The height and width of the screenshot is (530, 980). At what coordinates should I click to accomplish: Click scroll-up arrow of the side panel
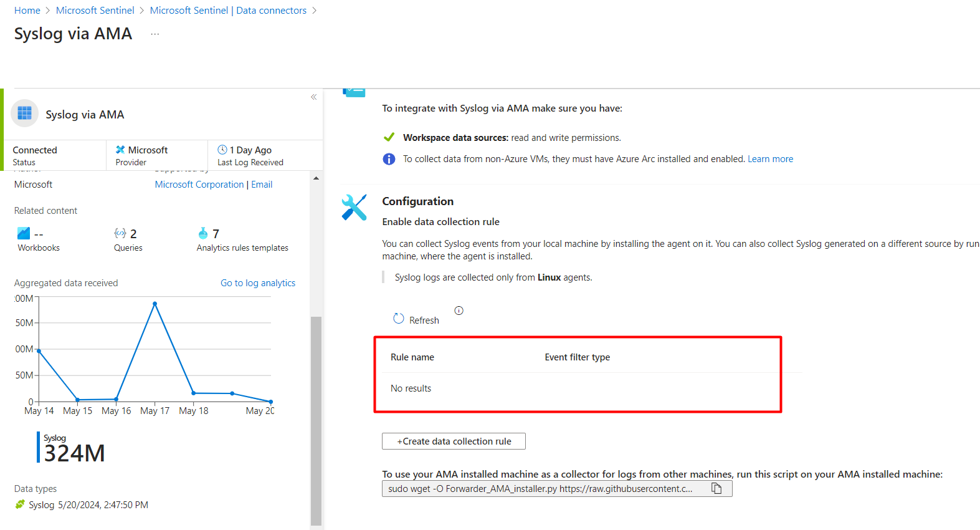coord(316,178)
